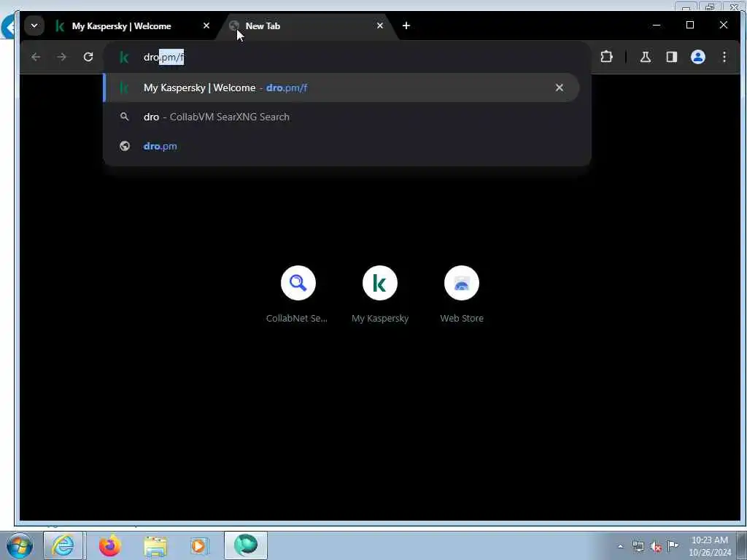The image size is (747, 560).
Task: Switch to My Kaspersky | Welcome tab
Action: coord(133,26)
